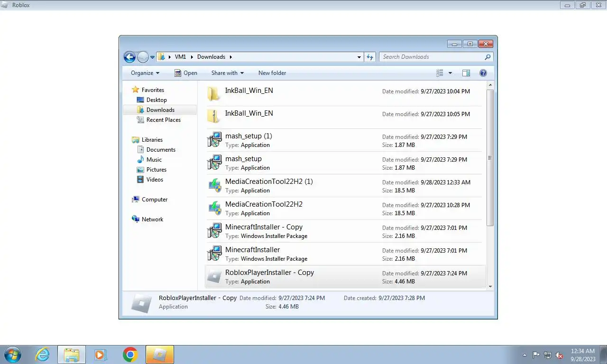Screen dimensions: 607x364
Task: Maximize the Downloads Explorer window
Action: coord(470,44)
